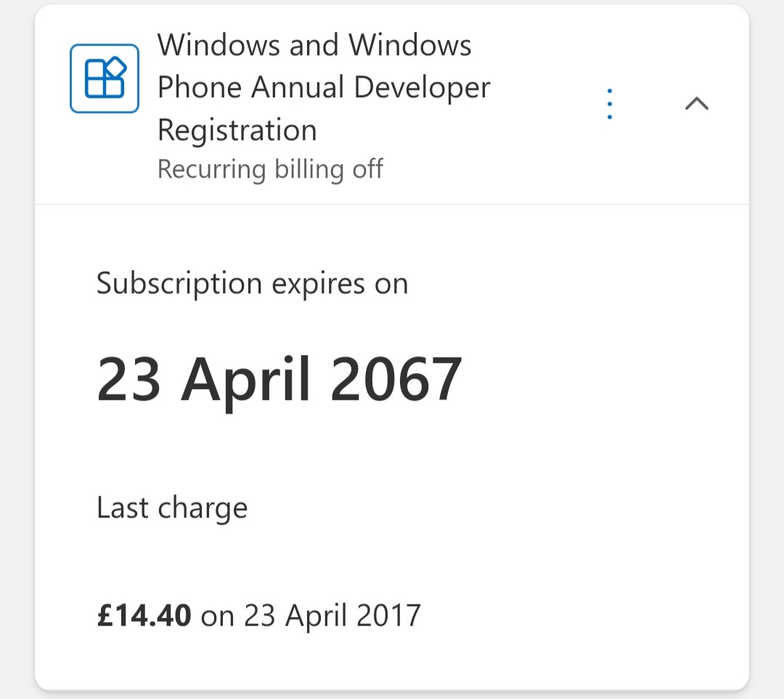Select the Subscription expires on label
Image resolution: width=784 pixels, height=699 pixels.
coord(252,283)
